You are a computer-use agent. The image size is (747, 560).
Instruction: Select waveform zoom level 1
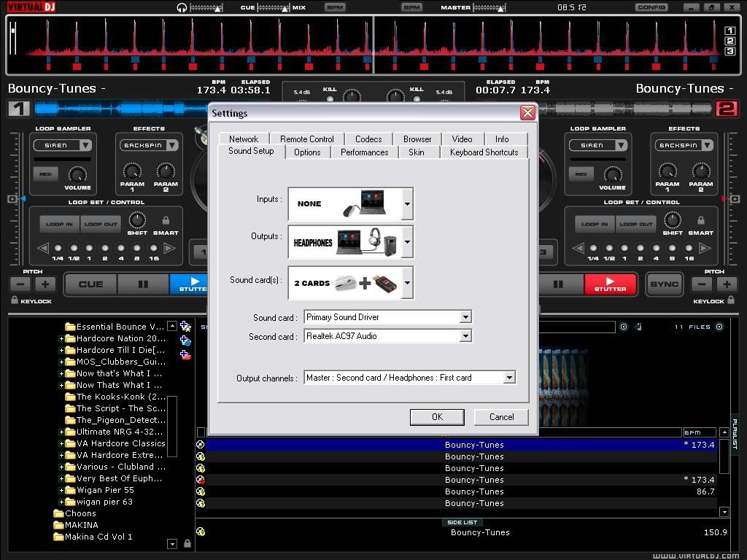[729, 31]
